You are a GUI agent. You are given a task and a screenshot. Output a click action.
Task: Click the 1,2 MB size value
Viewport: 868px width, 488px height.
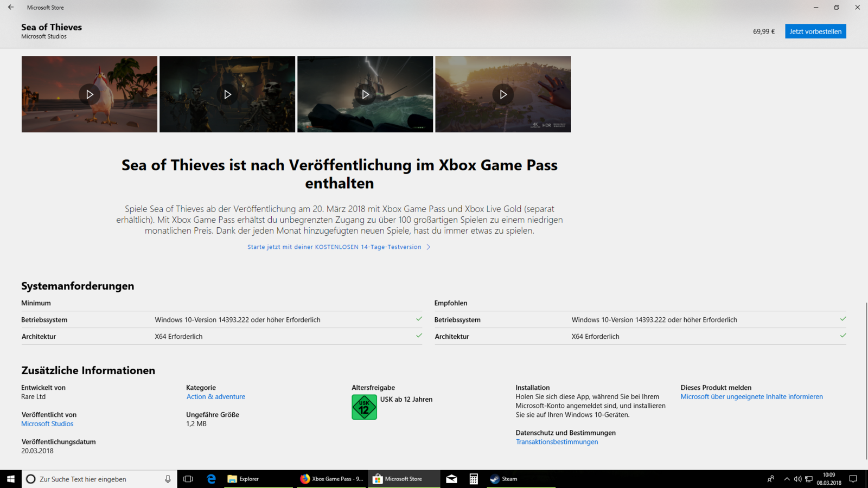coord(196,424)
